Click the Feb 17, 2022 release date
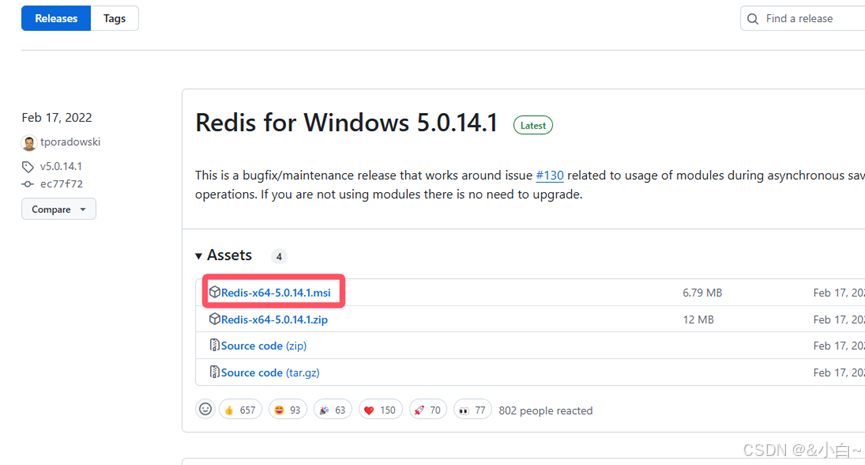The height and width of the screenshot is (465, 865). [x=57, y=117]
